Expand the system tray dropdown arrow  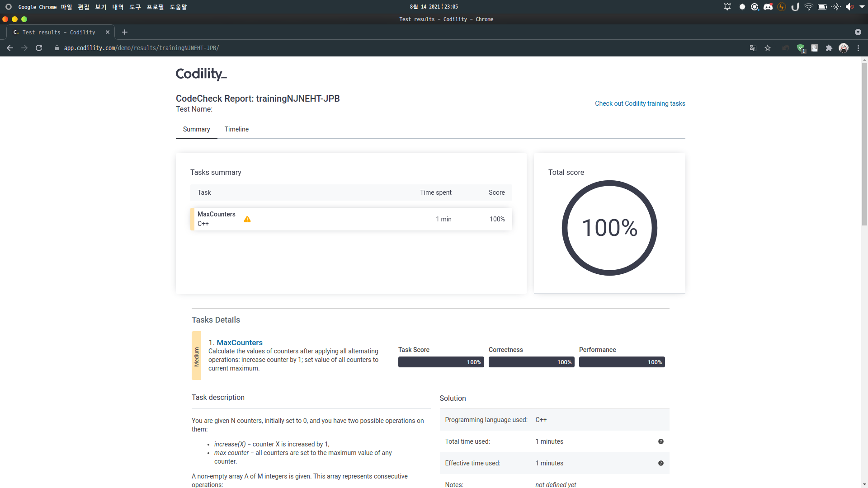click(x=862, y=7)
